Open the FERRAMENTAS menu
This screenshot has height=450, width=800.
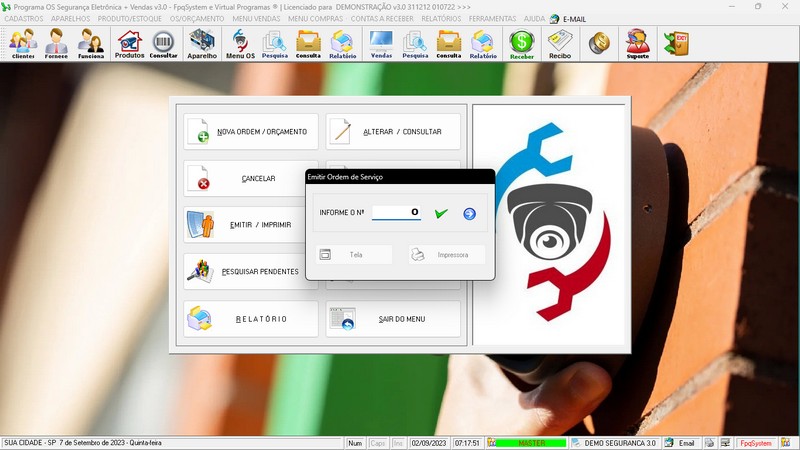click(x=492, y=18)
